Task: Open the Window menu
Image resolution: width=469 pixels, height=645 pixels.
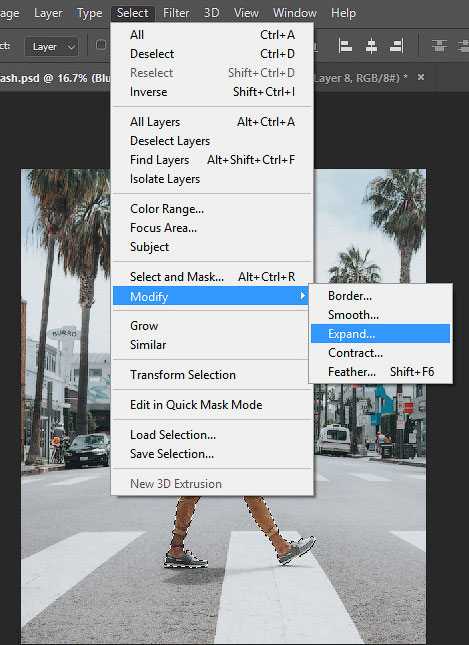Action: click(x=295, y=13)
